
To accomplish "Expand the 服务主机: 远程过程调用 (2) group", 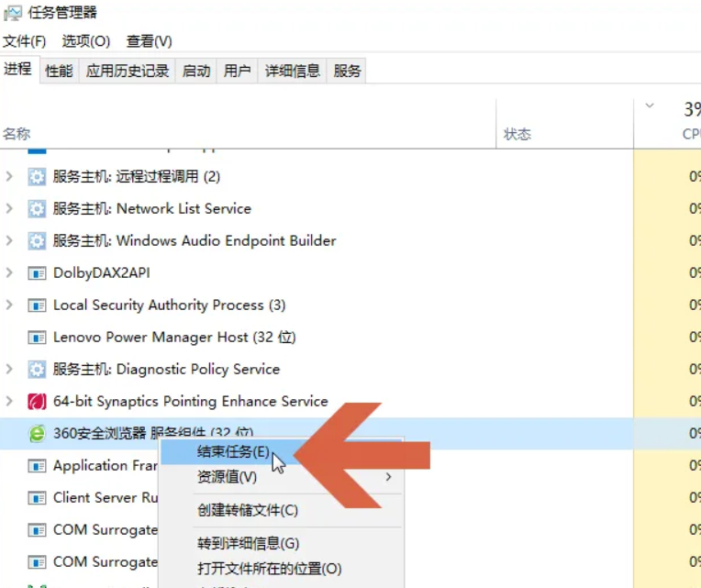I will [x=9, y=176].
